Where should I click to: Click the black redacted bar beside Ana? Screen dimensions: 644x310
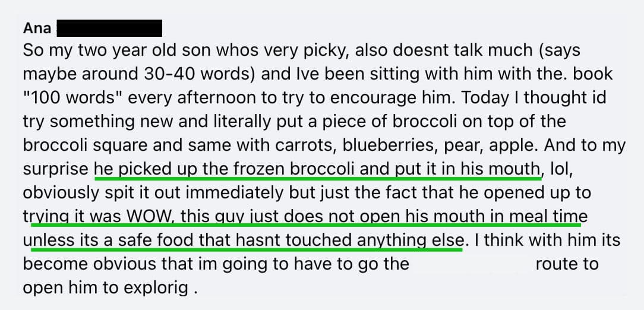[109, 28]
